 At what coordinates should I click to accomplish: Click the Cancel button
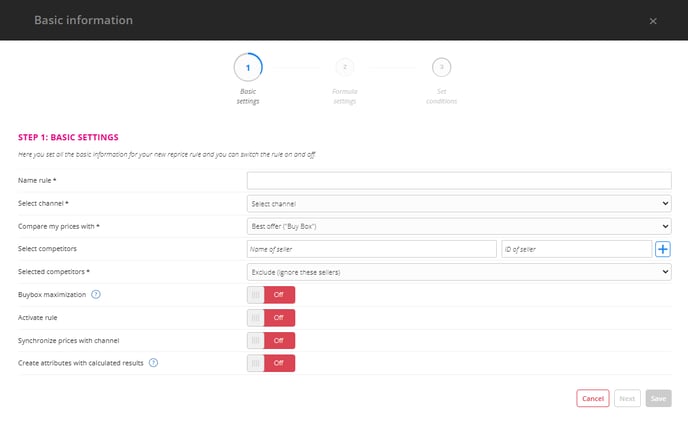pyautogui.click(x=593, y=398)
